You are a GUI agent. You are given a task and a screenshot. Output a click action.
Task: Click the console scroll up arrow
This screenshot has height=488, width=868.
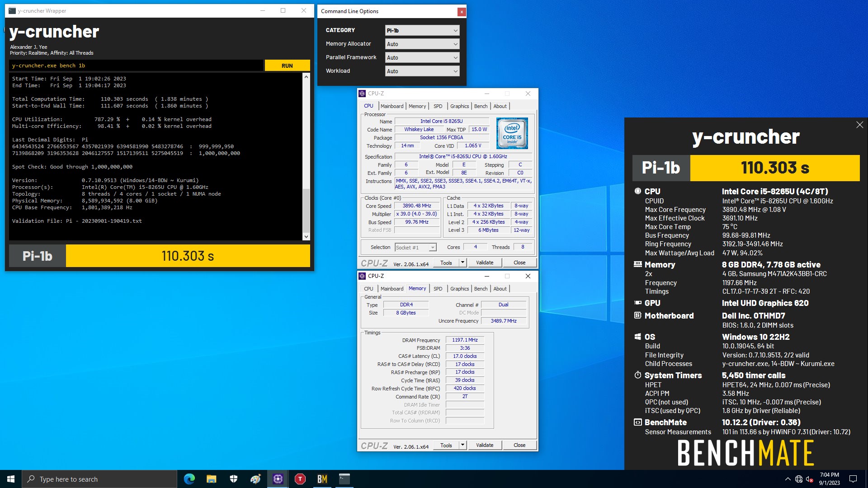[x=306, y=77]
